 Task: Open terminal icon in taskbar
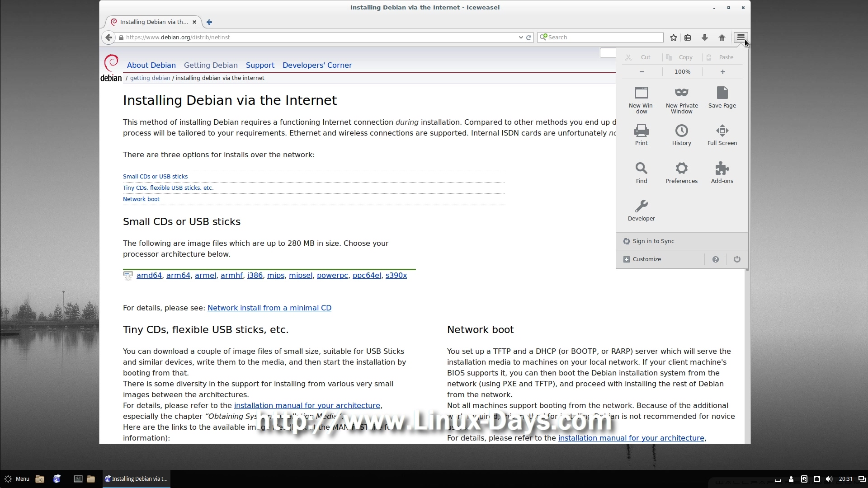[78, 479]
